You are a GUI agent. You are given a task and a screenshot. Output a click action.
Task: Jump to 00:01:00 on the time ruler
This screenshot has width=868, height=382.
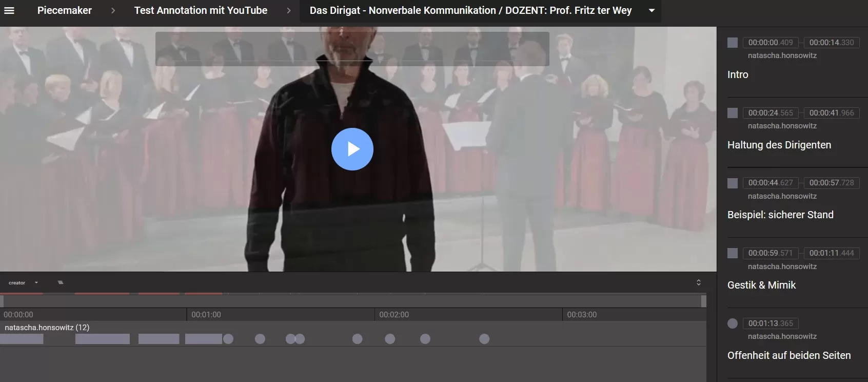tap(206, 315)
